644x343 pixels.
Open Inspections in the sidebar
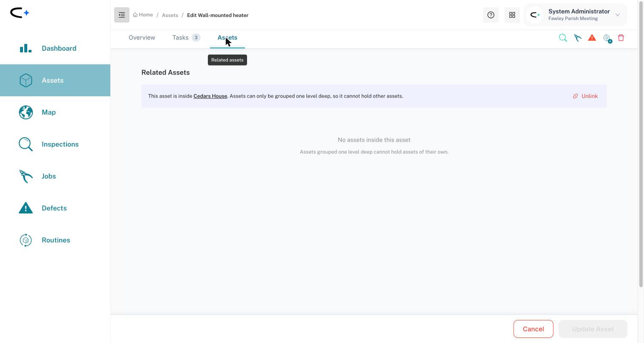pos(55,144)
